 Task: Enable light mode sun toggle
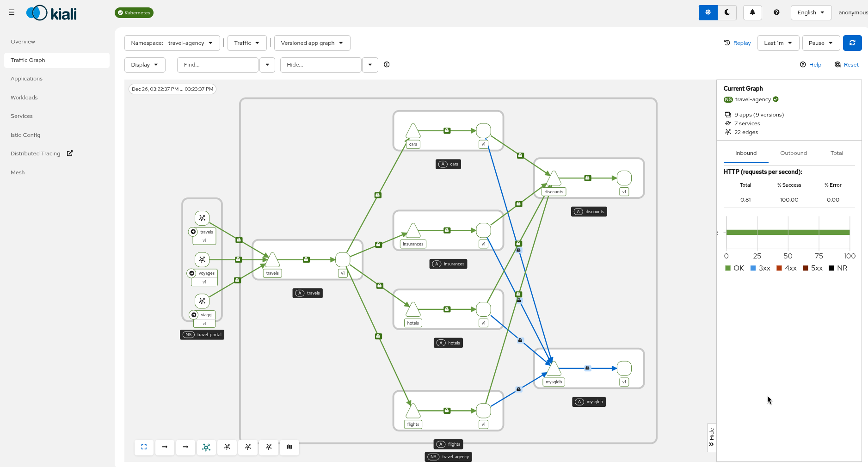[x=708, y=12]
